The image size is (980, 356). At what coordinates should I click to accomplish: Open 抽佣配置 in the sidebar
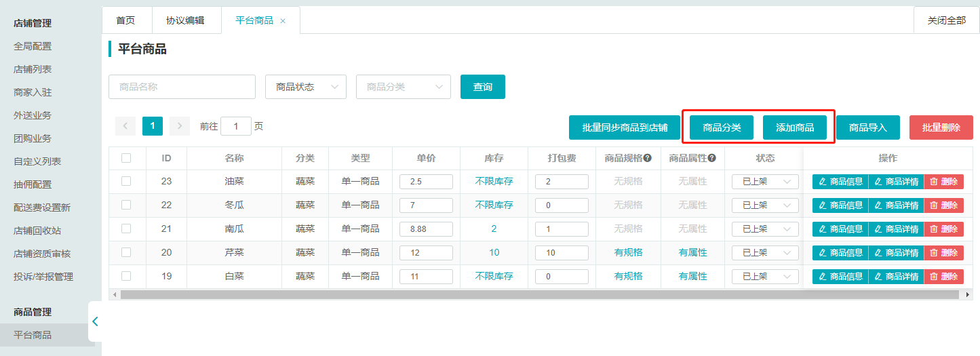[x=33, y=184]
